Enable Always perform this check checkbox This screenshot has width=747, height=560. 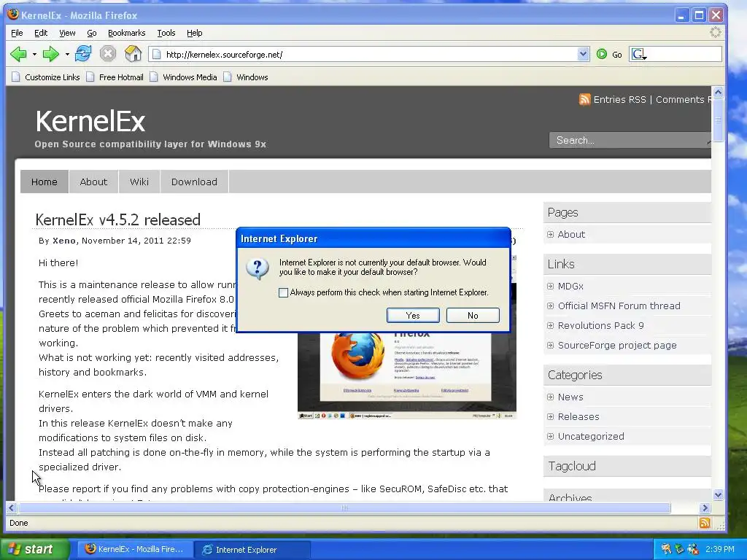pyautogui.click(x=284, y=292)
